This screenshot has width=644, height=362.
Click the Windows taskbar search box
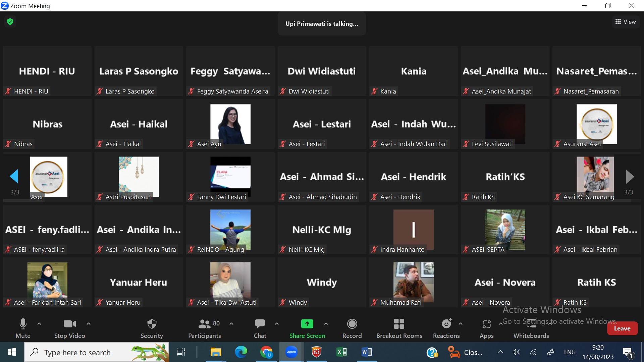[97, 352]
